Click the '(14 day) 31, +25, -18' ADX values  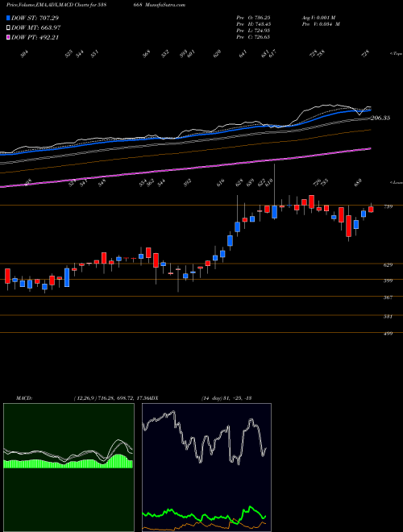click(226, 398)
